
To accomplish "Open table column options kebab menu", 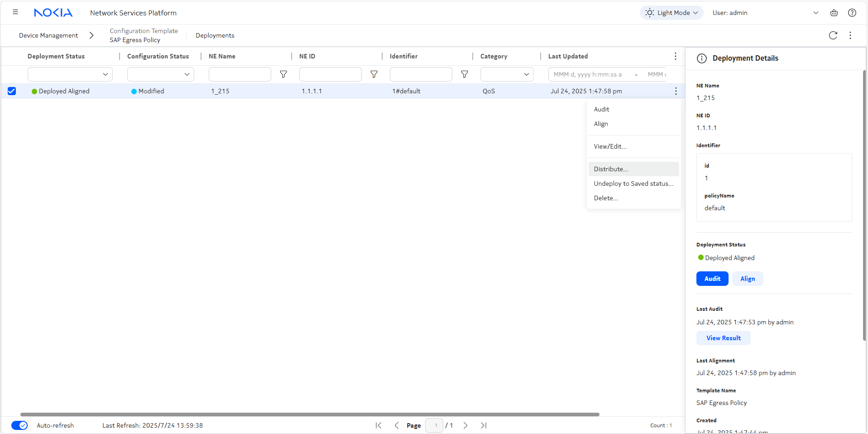I will tap(675, 56).
